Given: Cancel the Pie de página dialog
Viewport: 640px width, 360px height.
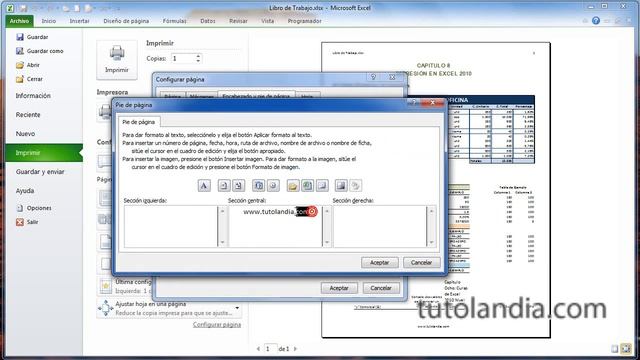Looking at the screenshot, I should point(422,262).
